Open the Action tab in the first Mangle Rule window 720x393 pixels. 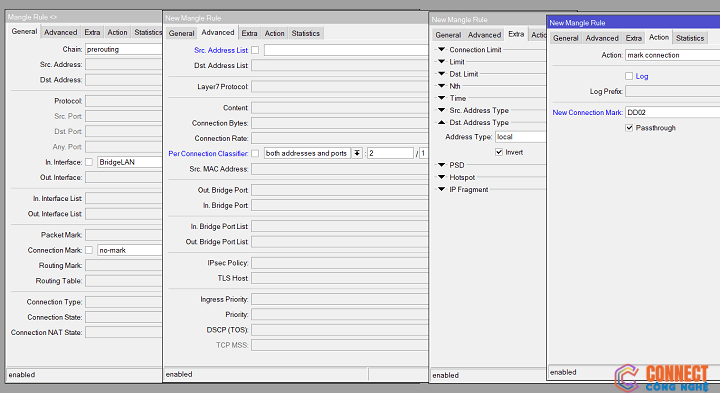point(117,32)
